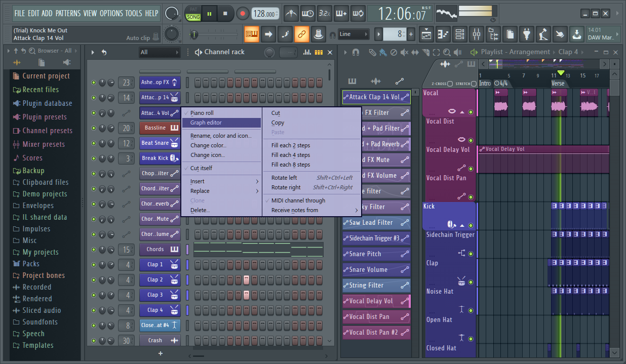Toggle the playlist magnet snap icon
Image resolution: width=626 pixels, height=364 pixels.
click(x=356, y=52)
